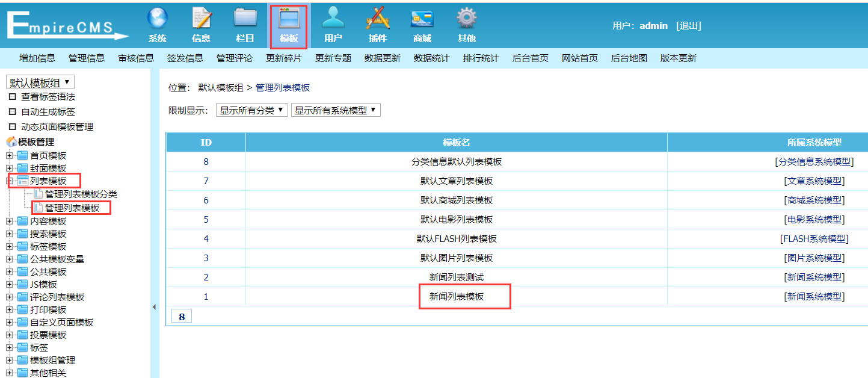Open 查看标签语法 link
The width and height of the screenshot is (868, 378).
tap(48, 96)
